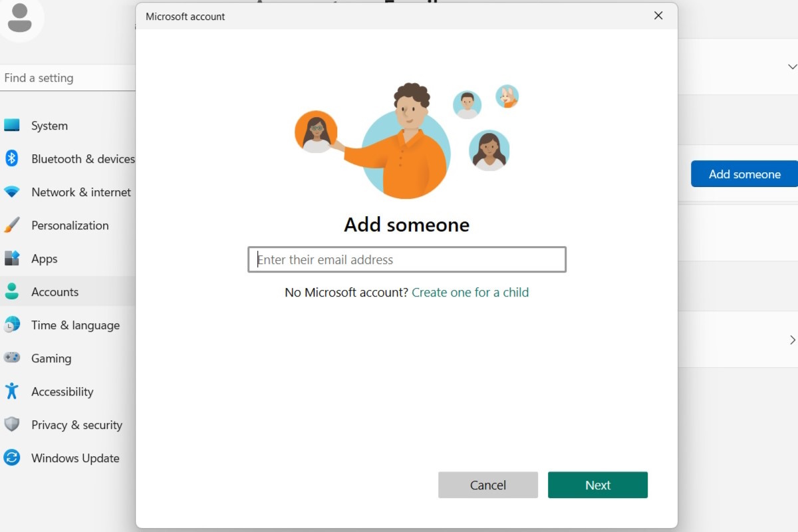Focus the Find a setting search box

point(68,78)
